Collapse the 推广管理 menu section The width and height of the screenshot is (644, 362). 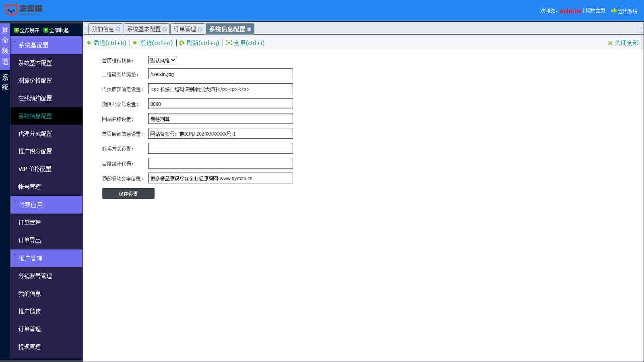click(47, 258)
